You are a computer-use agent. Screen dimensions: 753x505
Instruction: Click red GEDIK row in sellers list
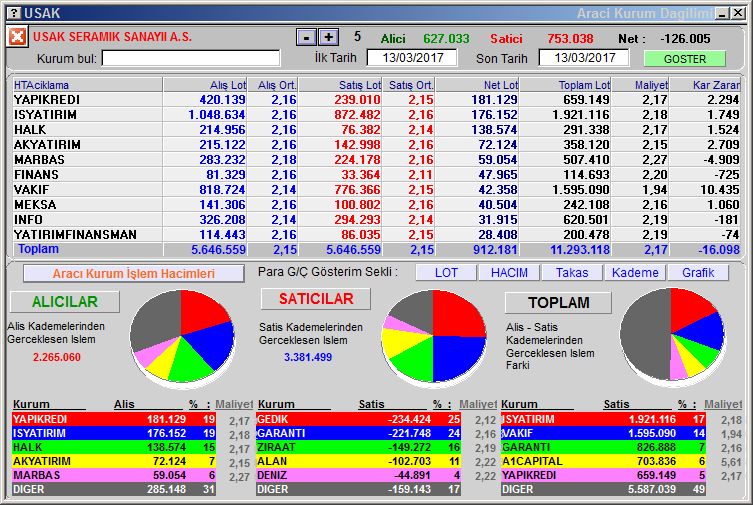358,419
